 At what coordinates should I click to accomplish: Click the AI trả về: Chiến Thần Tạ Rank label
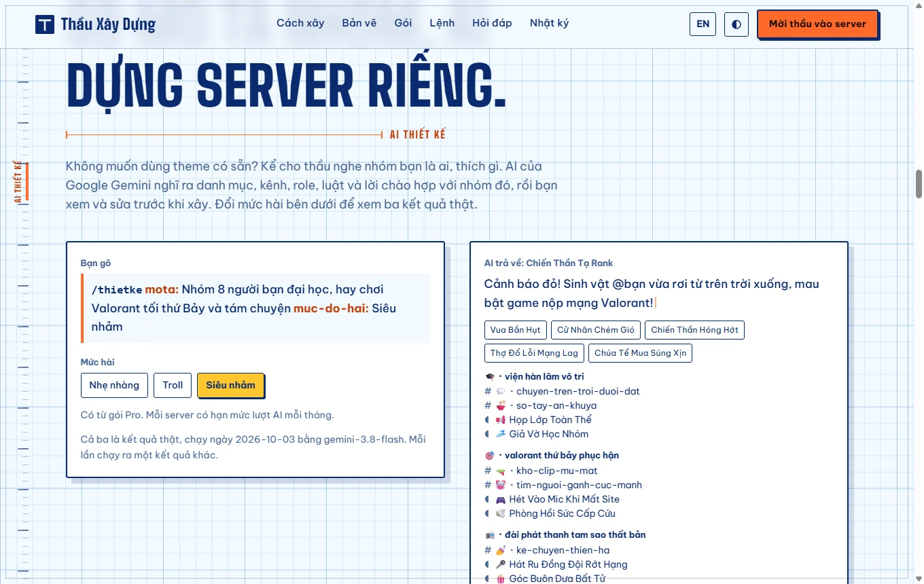(x=549, y=263)
